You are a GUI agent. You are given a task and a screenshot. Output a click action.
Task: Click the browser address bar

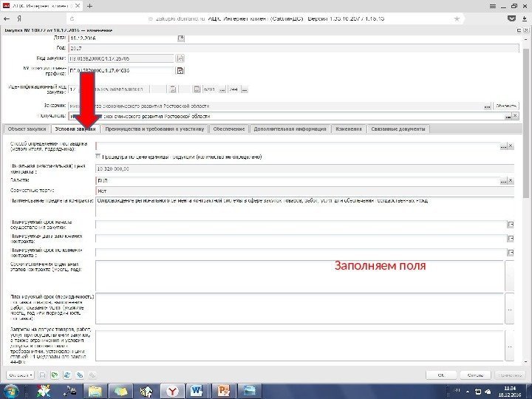pyautogui.click(x=266, y=18)
